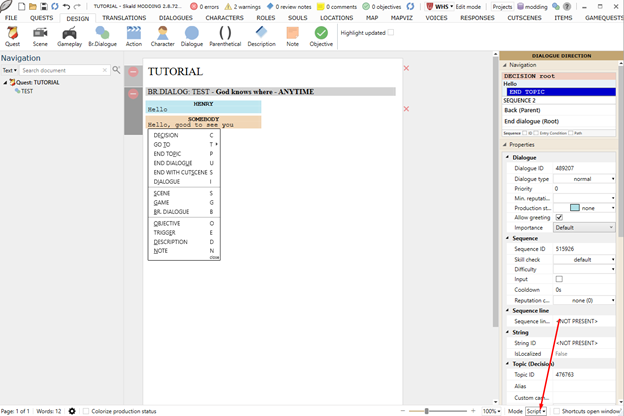Collapse the Quest: TUTORIAL tree node
The height and width of the screenshot is (416, 624).
(x=5, y=82)
